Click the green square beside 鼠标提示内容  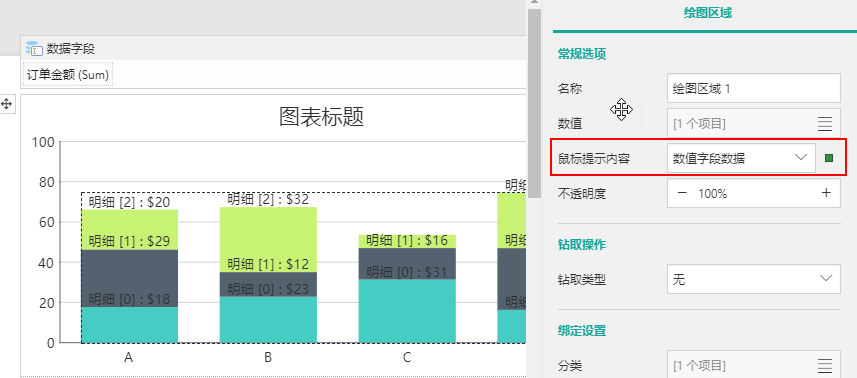coord(829,158)
